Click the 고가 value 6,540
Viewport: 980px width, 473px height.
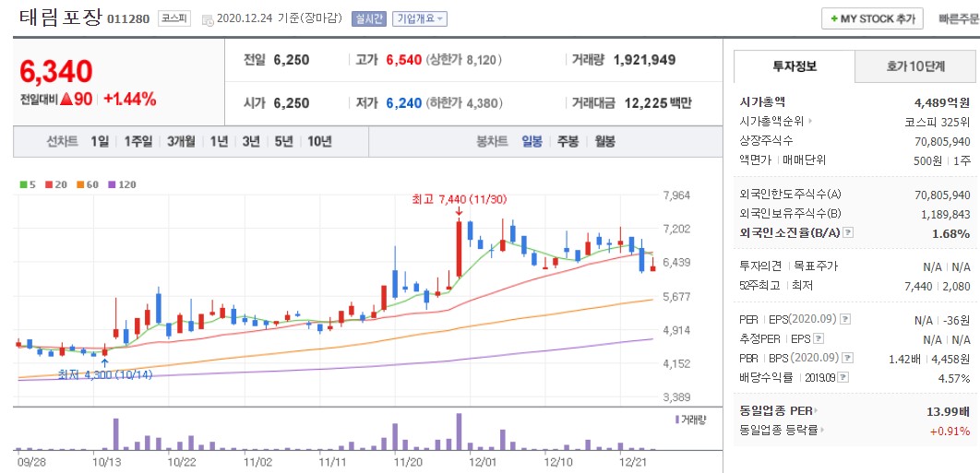click(x=404, y=60)
